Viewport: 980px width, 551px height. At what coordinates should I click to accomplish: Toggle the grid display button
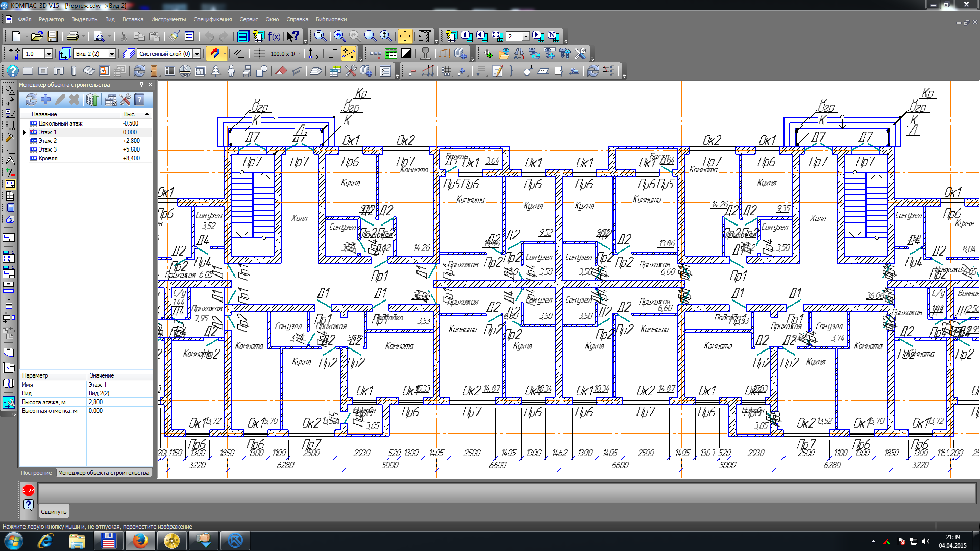coord(260,54)
